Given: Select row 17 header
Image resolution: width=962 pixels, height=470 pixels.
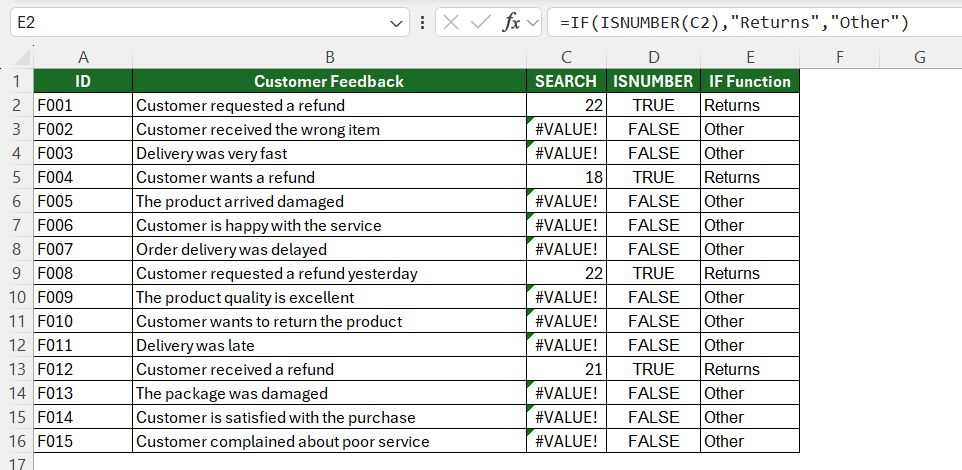Looking at the screenshot, I should (17, 462).
